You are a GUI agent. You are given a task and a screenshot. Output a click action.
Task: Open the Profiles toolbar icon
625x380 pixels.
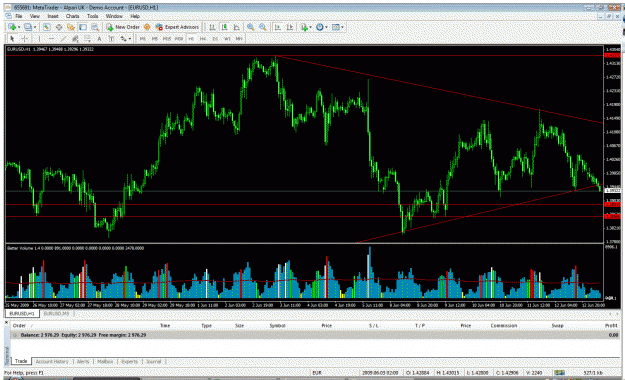pos(28,27)
